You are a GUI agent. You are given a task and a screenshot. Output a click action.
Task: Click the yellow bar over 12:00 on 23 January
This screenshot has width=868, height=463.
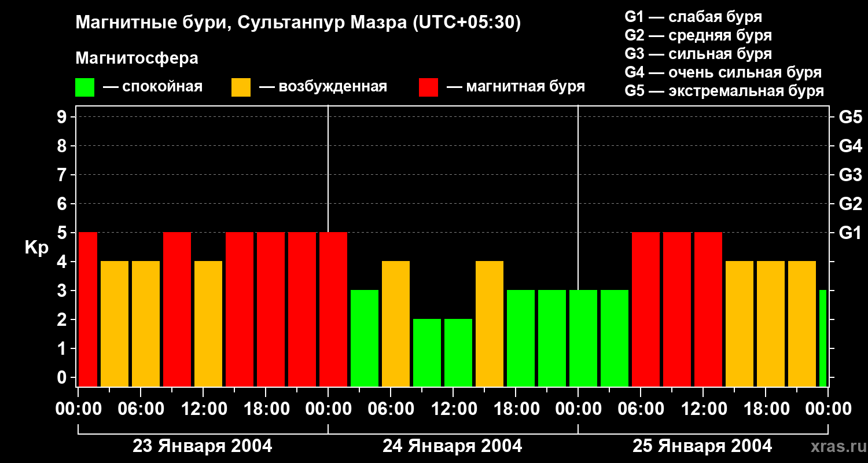point(208,324)
